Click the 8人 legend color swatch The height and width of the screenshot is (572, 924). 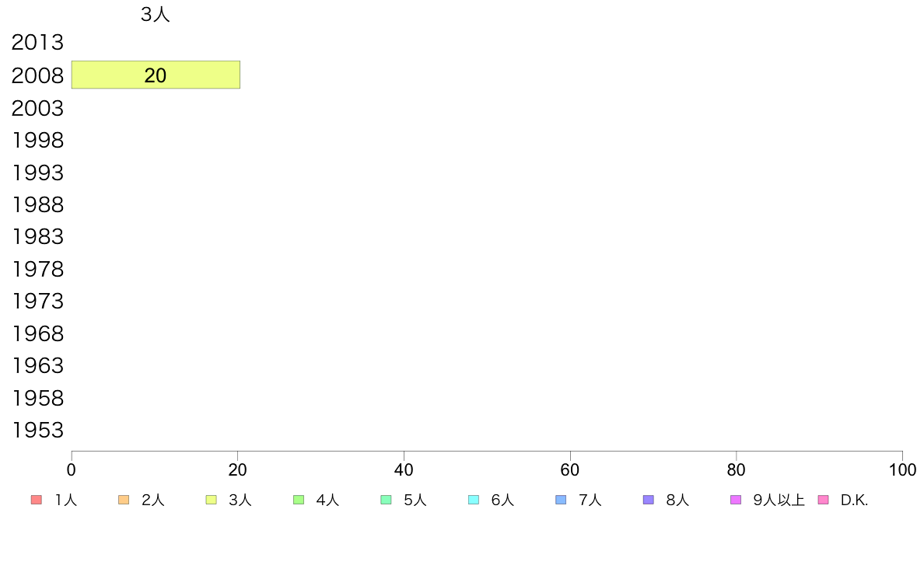pos(649,500)
